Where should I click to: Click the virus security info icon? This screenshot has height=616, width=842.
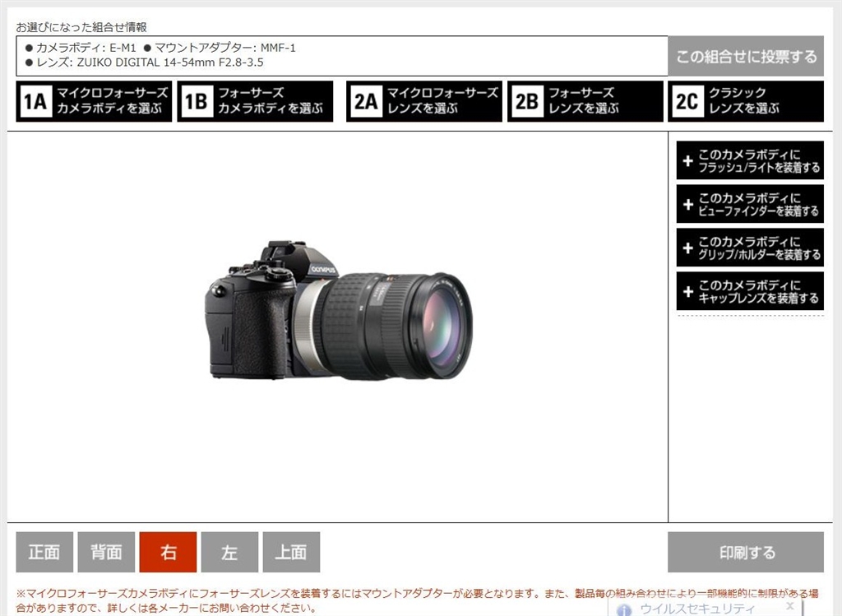click(x=623, y=610)
